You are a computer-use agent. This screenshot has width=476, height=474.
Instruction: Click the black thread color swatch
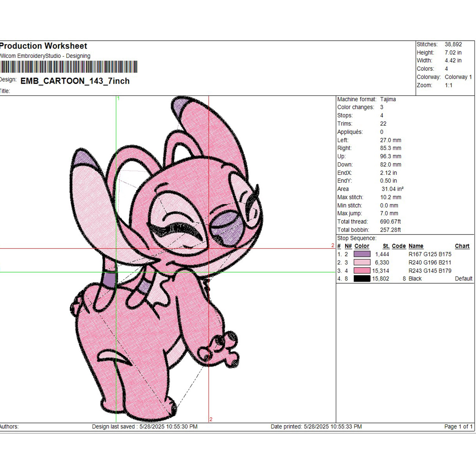point(362,279)
